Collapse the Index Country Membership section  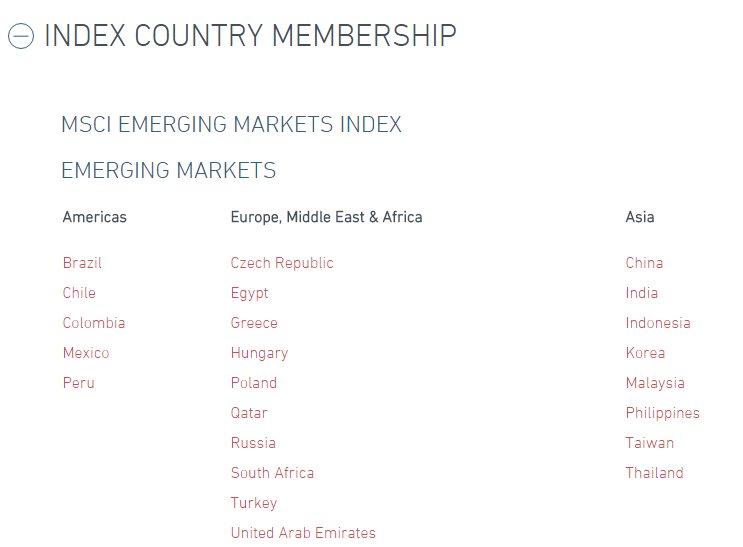tap(21, 37)
